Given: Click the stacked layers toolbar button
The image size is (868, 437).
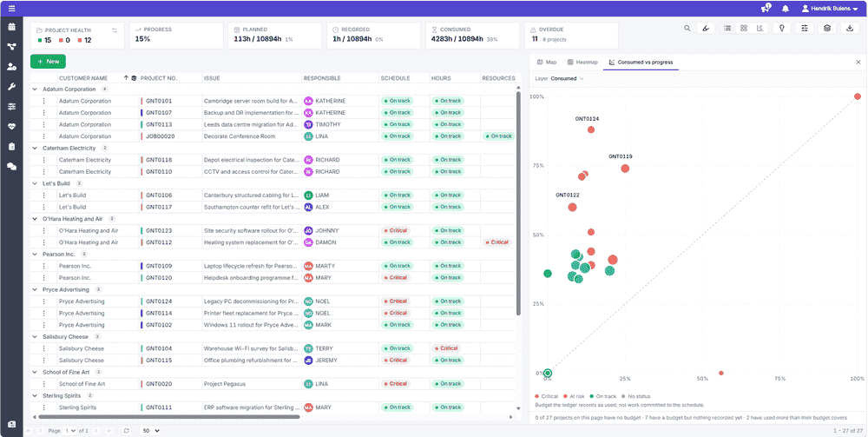Looking at the screenshot, I should [x=827, y=29].
